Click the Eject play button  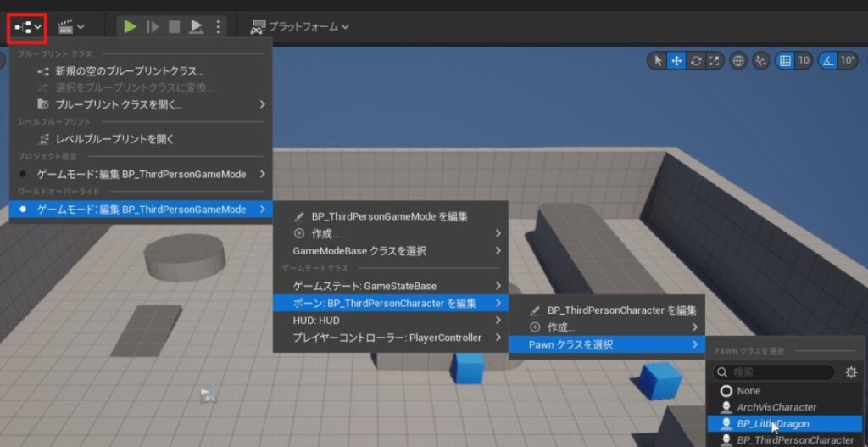click(196, 26)
